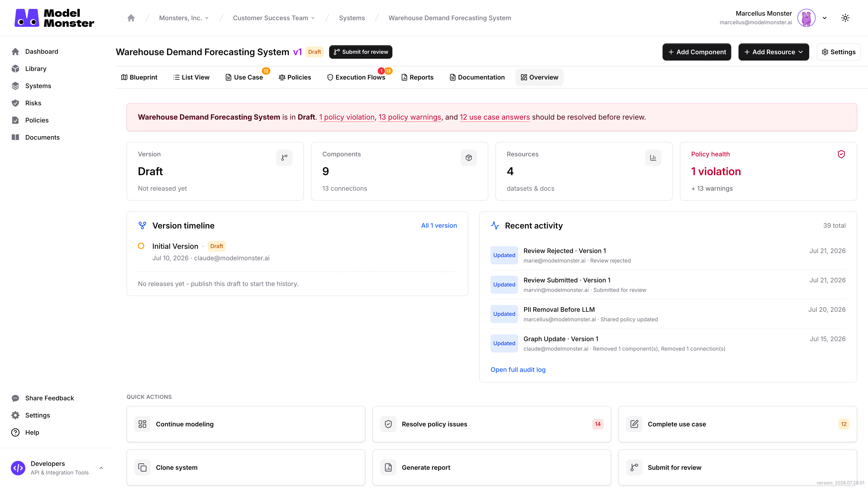This screenshot has width=868, height=488.
Task: Click the Version card branch icon
Action: 284,158
